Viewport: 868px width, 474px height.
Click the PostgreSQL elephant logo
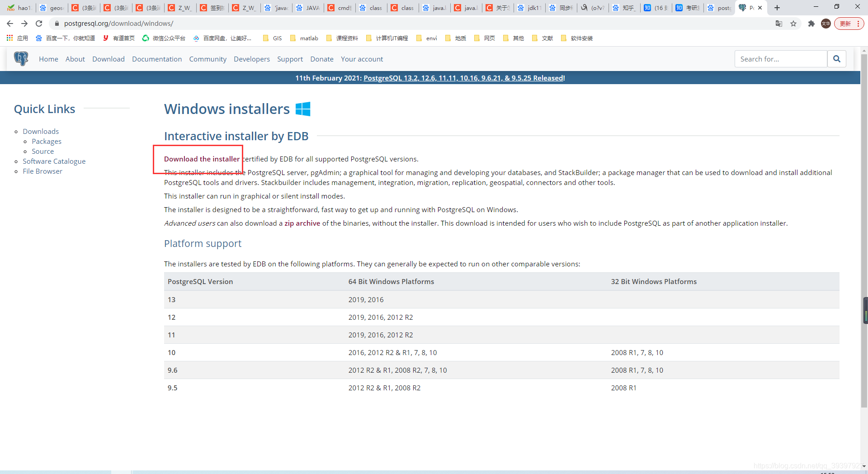coord(21,59)
